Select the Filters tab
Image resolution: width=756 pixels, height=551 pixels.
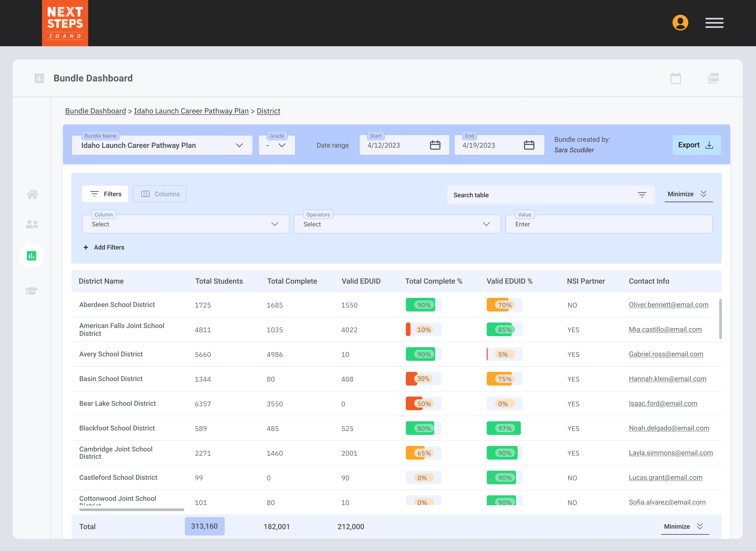pyautogui.click(x=105, y=194)
